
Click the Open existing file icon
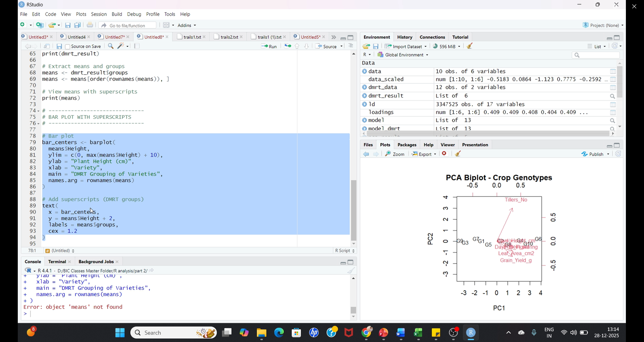tap(52, 25)
